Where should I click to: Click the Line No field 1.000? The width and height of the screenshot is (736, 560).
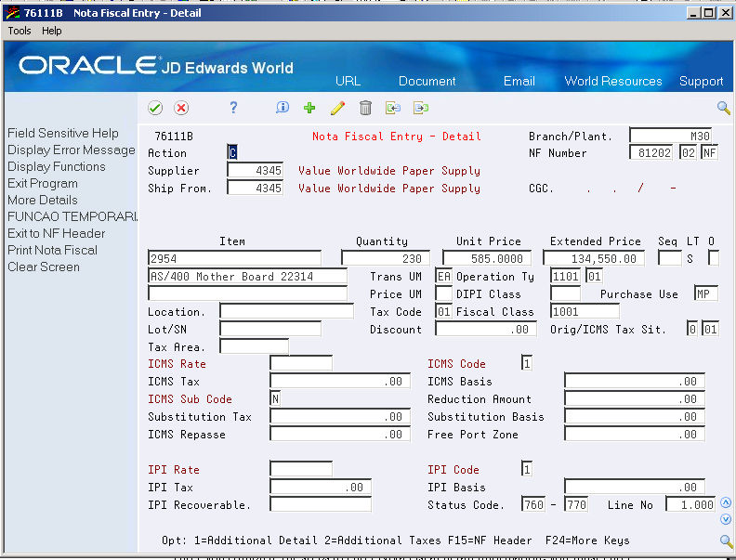690,504
